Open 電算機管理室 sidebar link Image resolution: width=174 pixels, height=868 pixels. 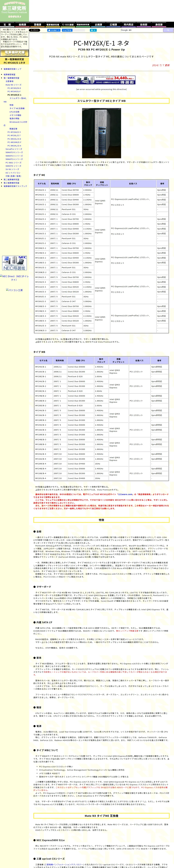point(9,75)
